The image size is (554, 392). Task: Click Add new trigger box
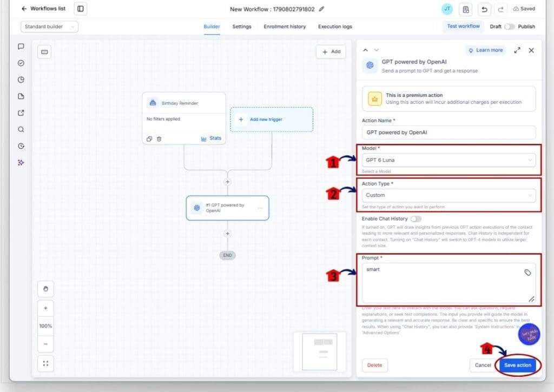pyautogui.click(x=272, y=119)
